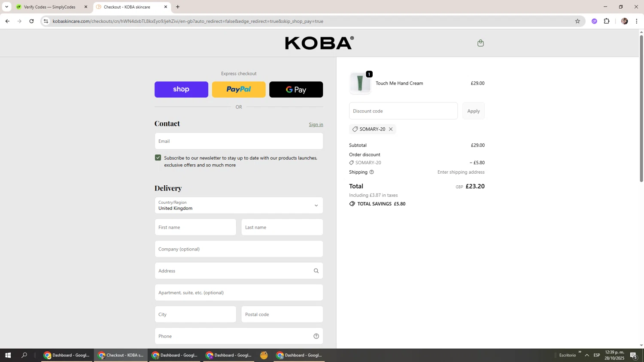This screenshot has width=644, height=362.
Task: Select the Checkout KOBA skincare tab
Action: click(127, 7)
